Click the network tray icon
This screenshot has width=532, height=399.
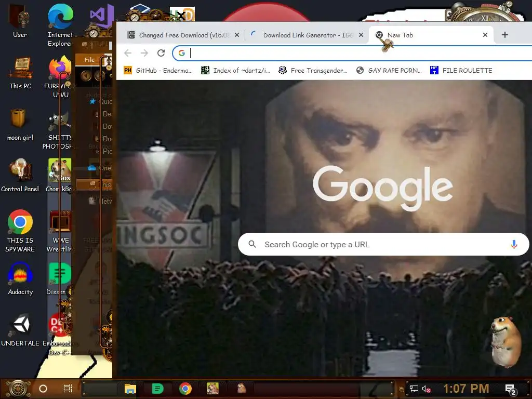pos(414,389)
